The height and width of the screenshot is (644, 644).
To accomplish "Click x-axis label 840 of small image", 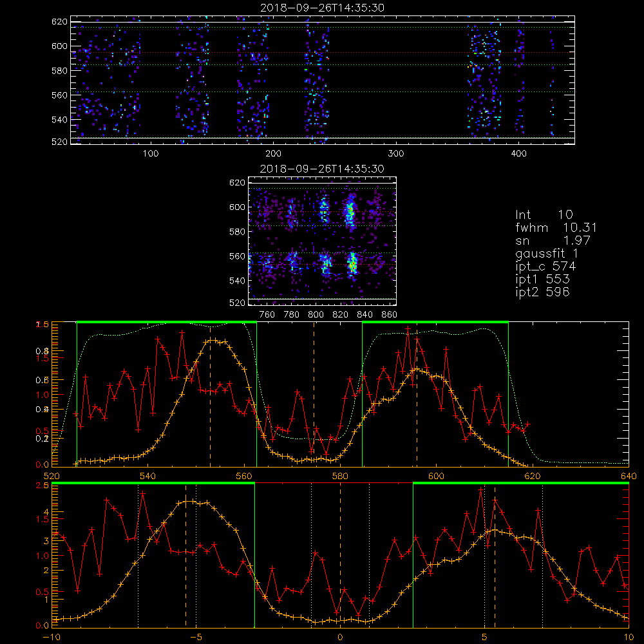I will 365,315.
